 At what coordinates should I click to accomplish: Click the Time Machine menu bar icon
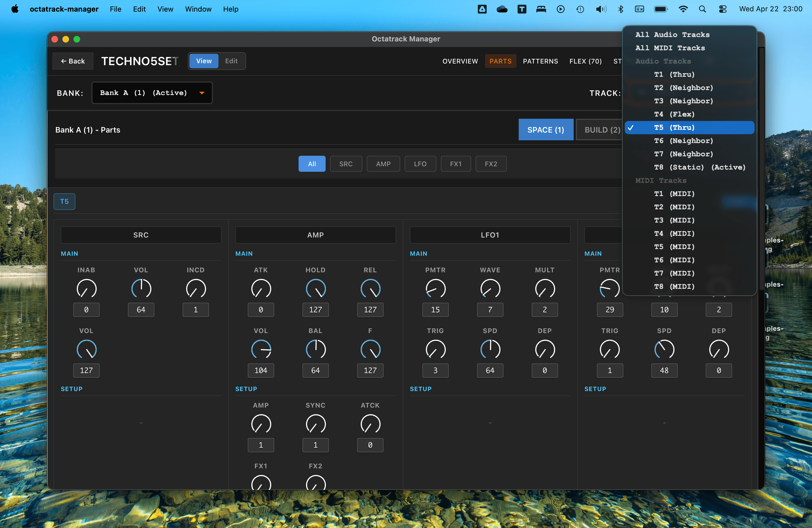pos(580,9)
